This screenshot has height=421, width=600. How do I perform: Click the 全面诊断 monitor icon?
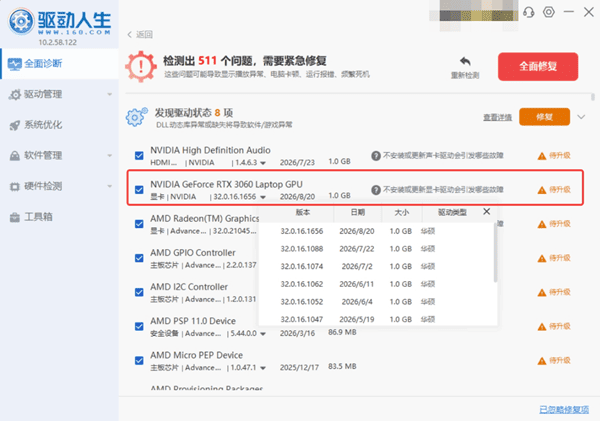click(15, 64)
